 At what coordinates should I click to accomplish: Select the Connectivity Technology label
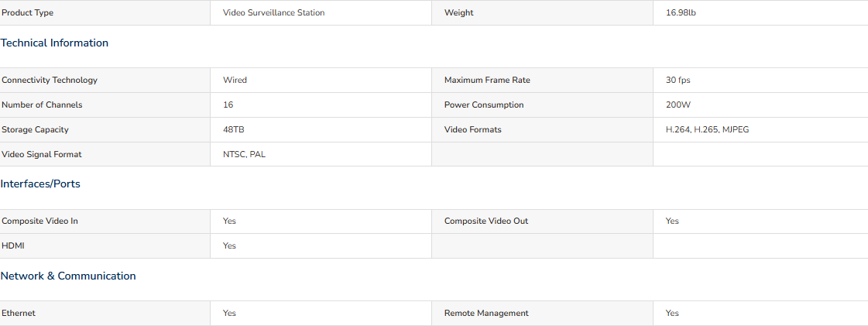50,81
